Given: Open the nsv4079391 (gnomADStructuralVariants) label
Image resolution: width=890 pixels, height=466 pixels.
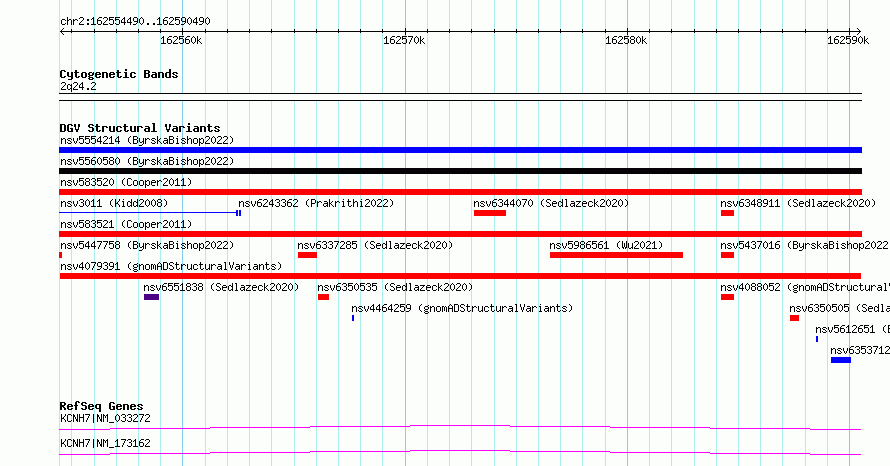Looking at the screenshot, I should (x=171, y=266).
